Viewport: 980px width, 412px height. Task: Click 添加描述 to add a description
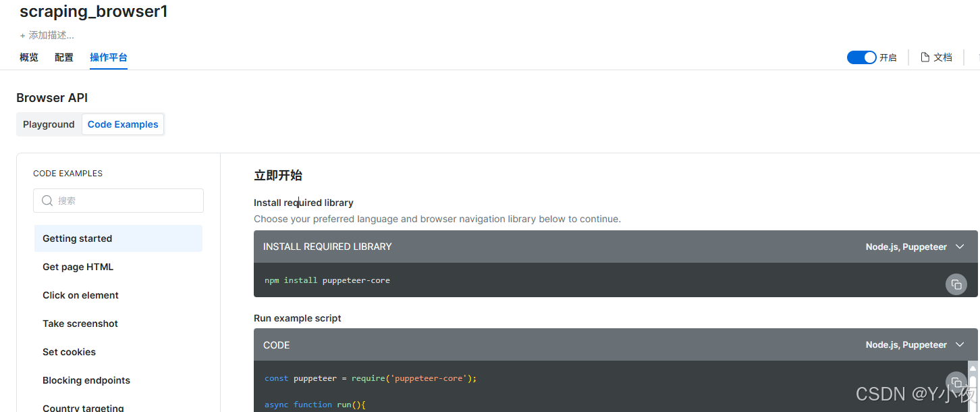click(x=47, y=35)
